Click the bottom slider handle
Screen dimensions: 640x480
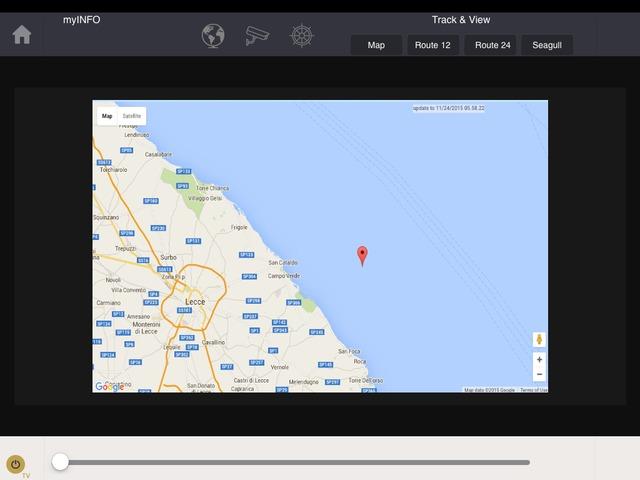[x=60, y=461]
